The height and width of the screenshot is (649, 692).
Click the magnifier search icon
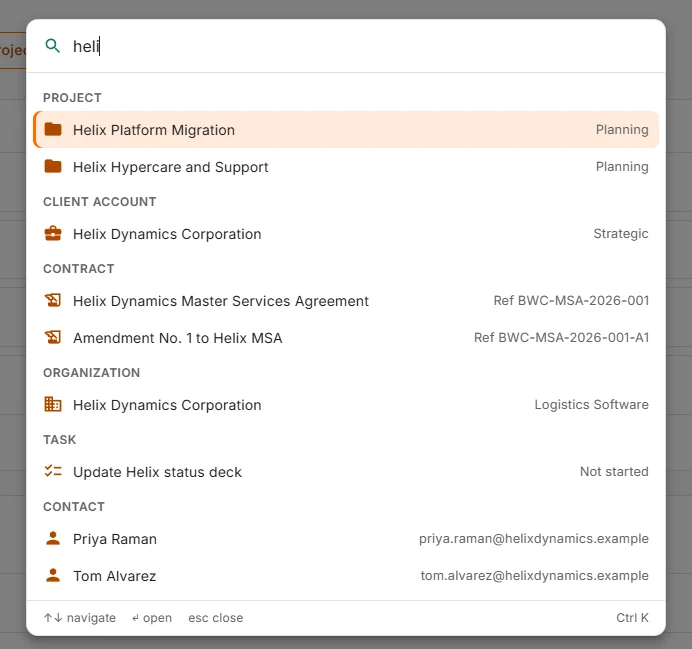(x=53, y=46)
